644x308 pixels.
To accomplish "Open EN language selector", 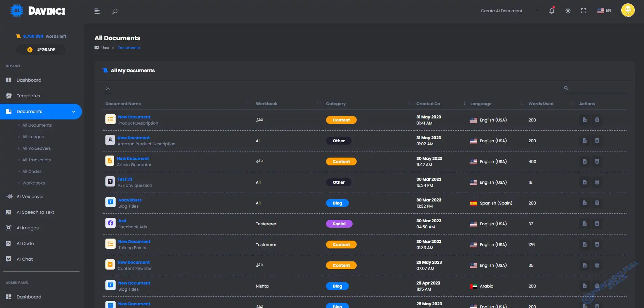I will (x=604, y=11).
